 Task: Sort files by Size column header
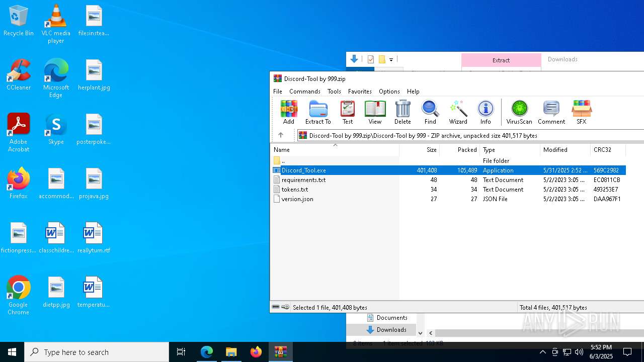[x=420, y=150]
